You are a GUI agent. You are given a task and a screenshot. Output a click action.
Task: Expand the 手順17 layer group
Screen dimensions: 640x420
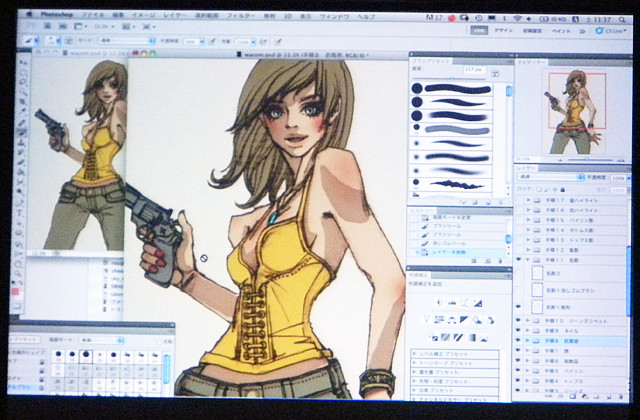point(528,200)
